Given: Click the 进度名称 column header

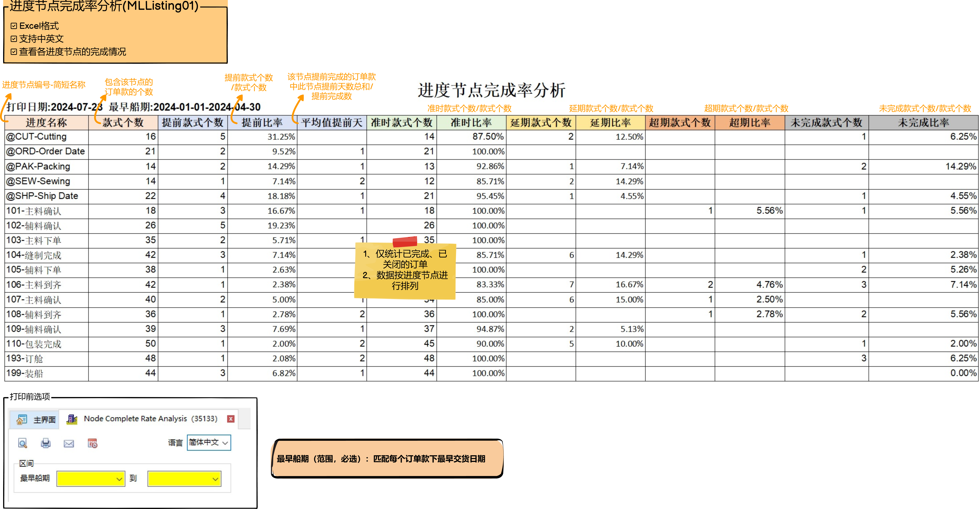Looking at the screenshot, I should coord(46,123).
